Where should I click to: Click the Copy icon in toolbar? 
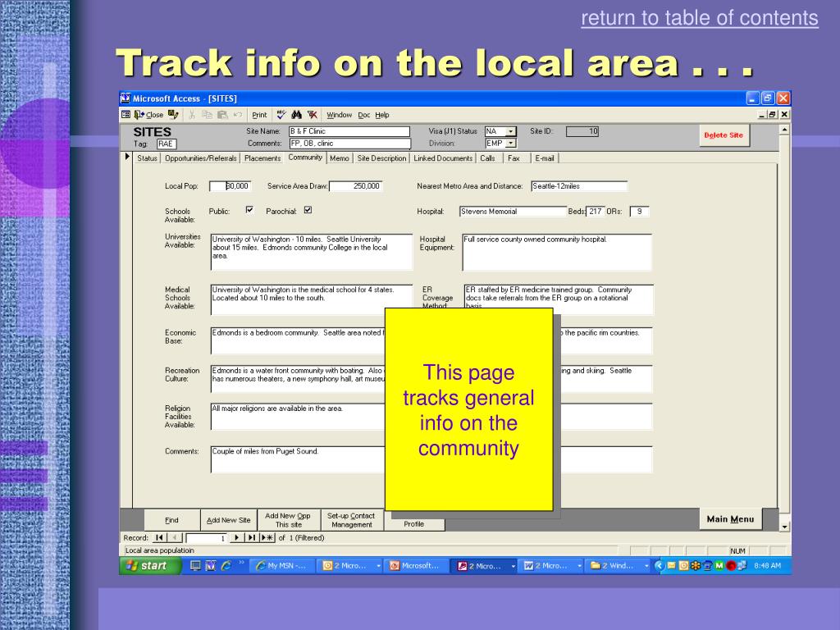coord(208,115)
